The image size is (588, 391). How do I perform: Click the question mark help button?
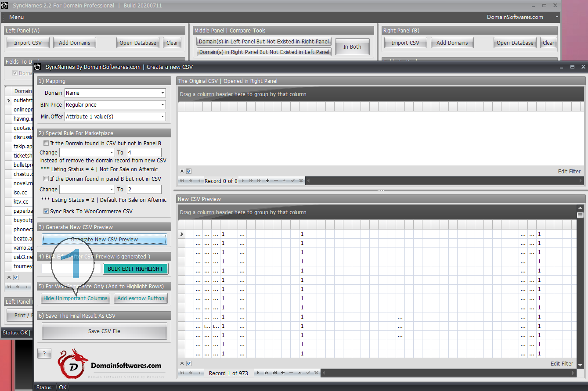click(x=44, y=353)
